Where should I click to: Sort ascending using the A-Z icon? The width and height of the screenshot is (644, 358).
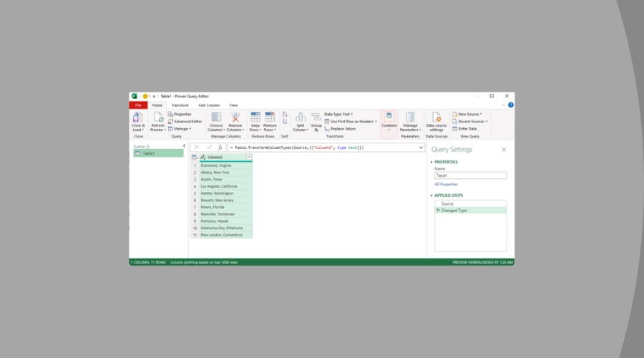pos(285,114)
